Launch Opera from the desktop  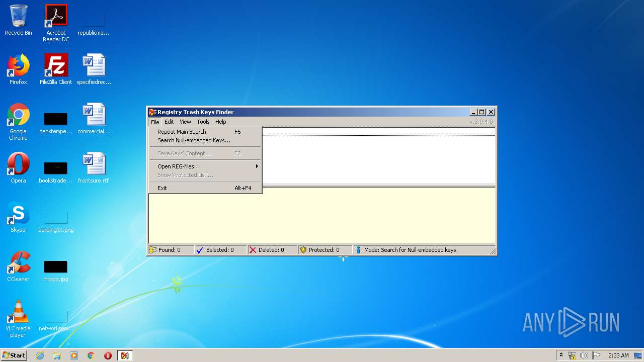(x=18, y=168)
